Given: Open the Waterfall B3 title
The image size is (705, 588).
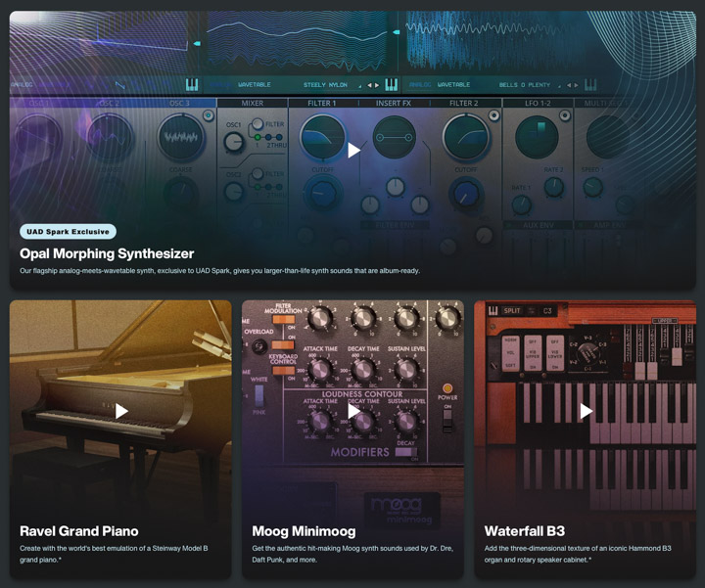Looking at the screenshot, I should (524, 531).
